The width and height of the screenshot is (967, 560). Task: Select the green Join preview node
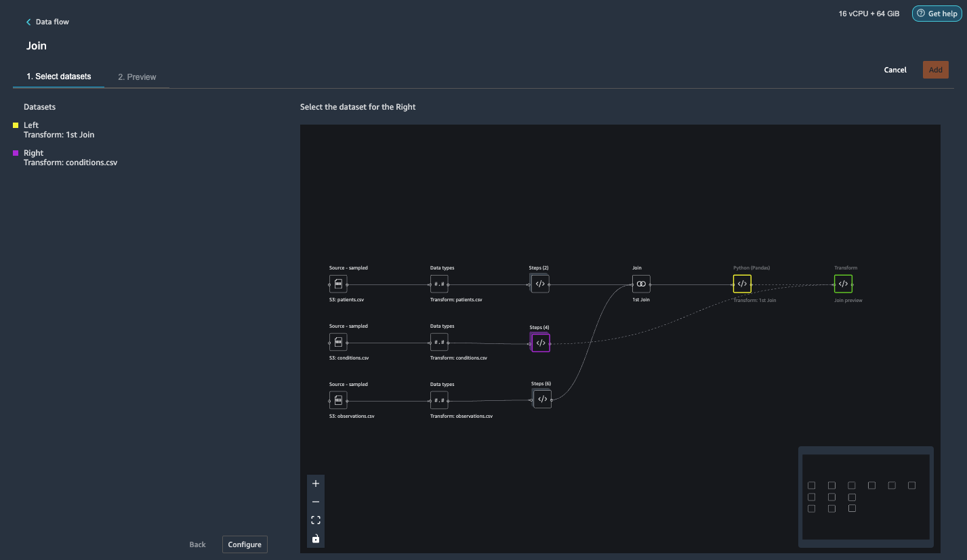[x=843, y=284]
